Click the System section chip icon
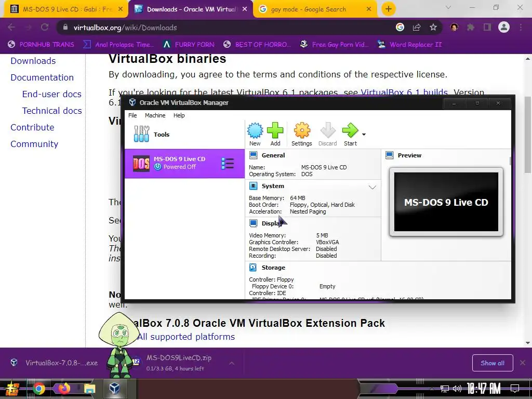Image resolution: width=532 pixels, height=399 pixels. pyautogui.click(x=253, y=186)
